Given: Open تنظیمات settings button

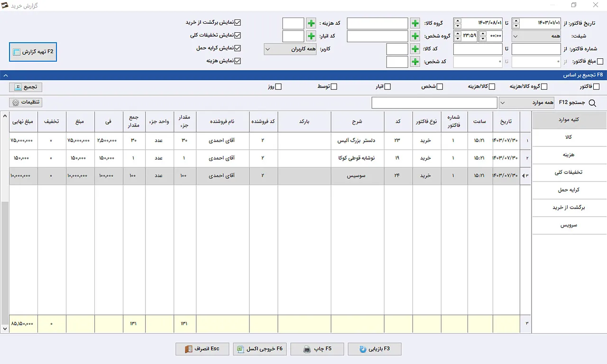Looking at the screenshot, I should pos(26,102).
